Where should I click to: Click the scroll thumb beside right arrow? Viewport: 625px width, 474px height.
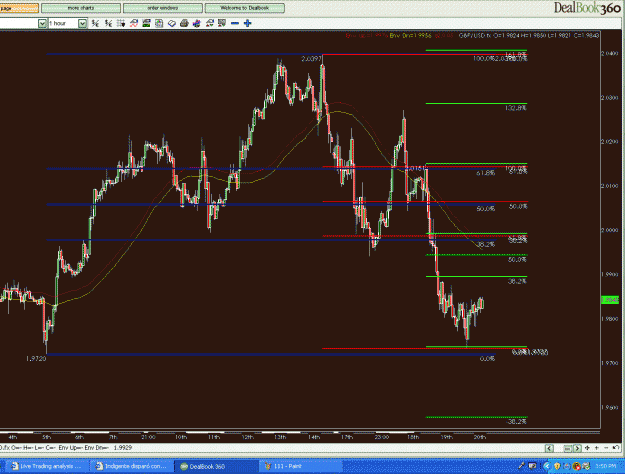coord(568,448)
